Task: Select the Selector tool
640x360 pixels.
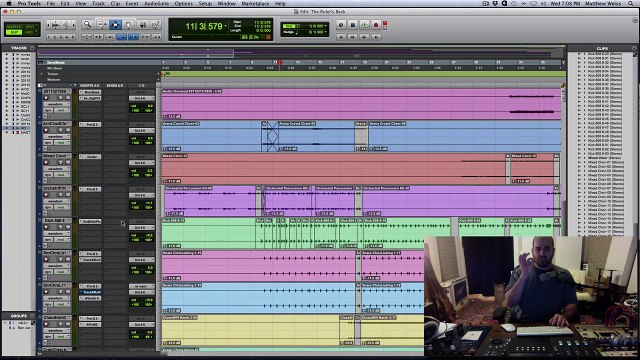Action: (x=115, y=25)
